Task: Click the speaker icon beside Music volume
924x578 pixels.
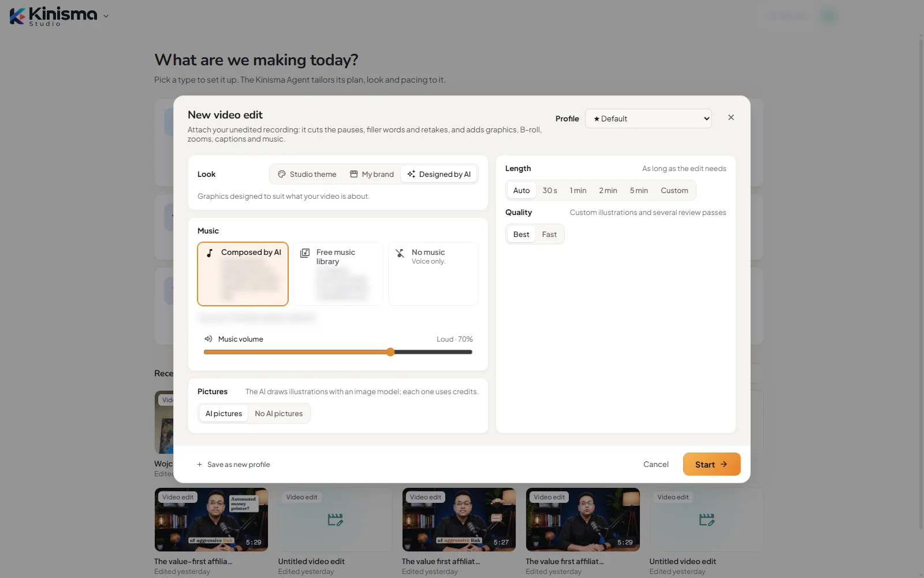Action: (x=208, y=339)
